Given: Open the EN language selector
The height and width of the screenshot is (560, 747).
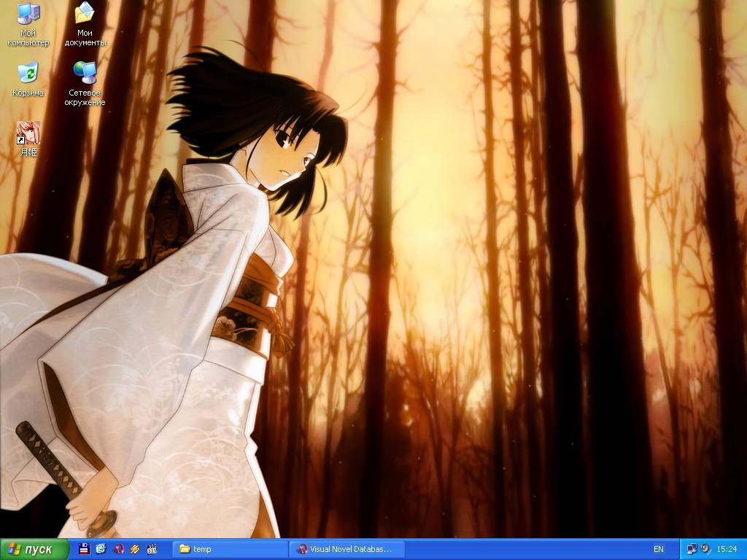Looking at the screenshot, I should tap(659, 549).
